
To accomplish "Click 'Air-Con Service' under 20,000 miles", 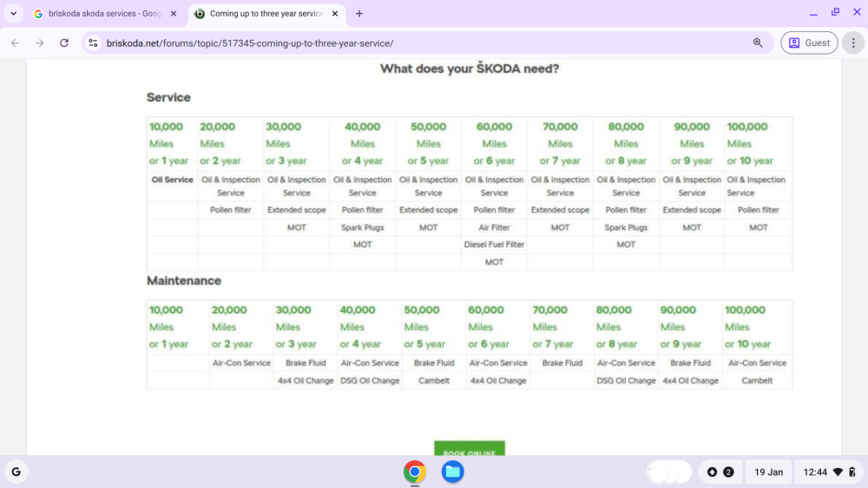I will (x=241, y=363).
